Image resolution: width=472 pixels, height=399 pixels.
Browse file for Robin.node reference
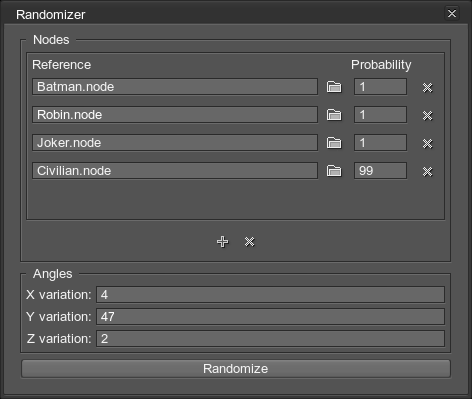(334, 115)
